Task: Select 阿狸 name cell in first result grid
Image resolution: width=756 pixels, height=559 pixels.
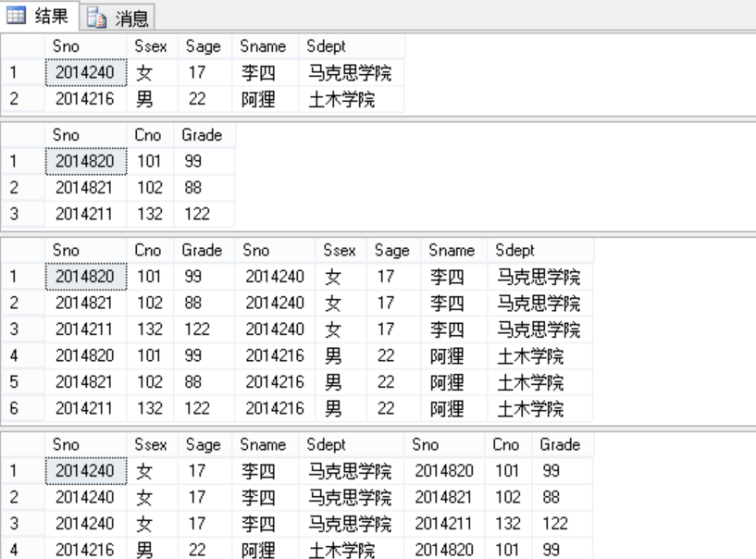Action: click(266, 99)
